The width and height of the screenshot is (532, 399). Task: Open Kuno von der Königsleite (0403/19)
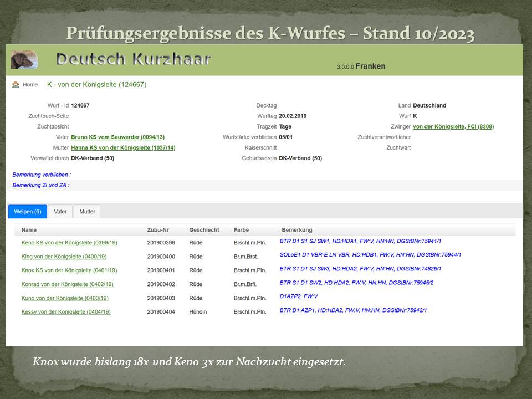[65, 298]
